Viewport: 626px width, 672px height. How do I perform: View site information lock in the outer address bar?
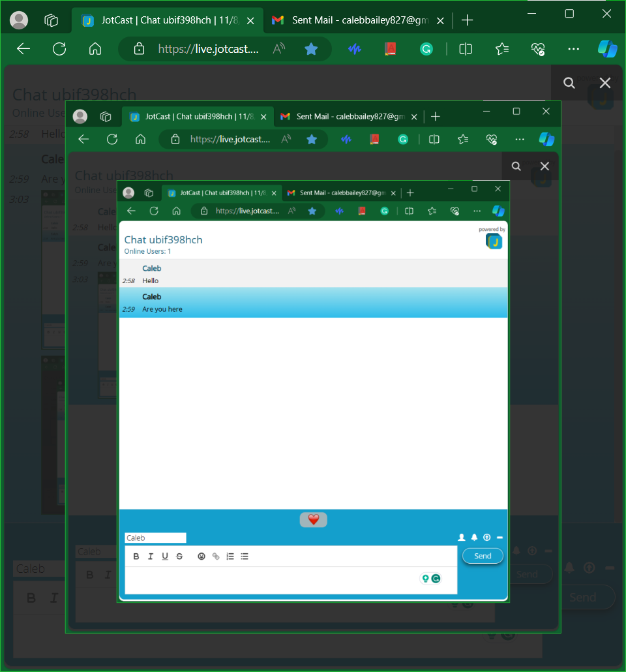[139, 49]
